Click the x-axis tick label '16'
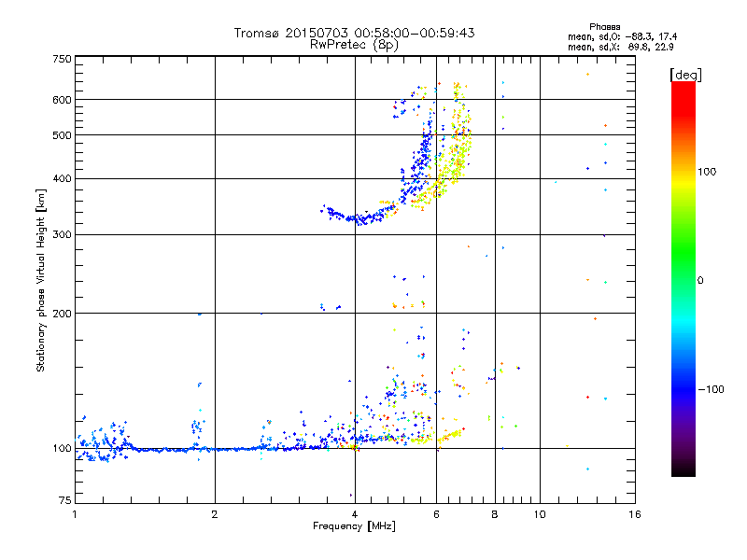Screen dimensions: 747x560 (x=635, y=514)
